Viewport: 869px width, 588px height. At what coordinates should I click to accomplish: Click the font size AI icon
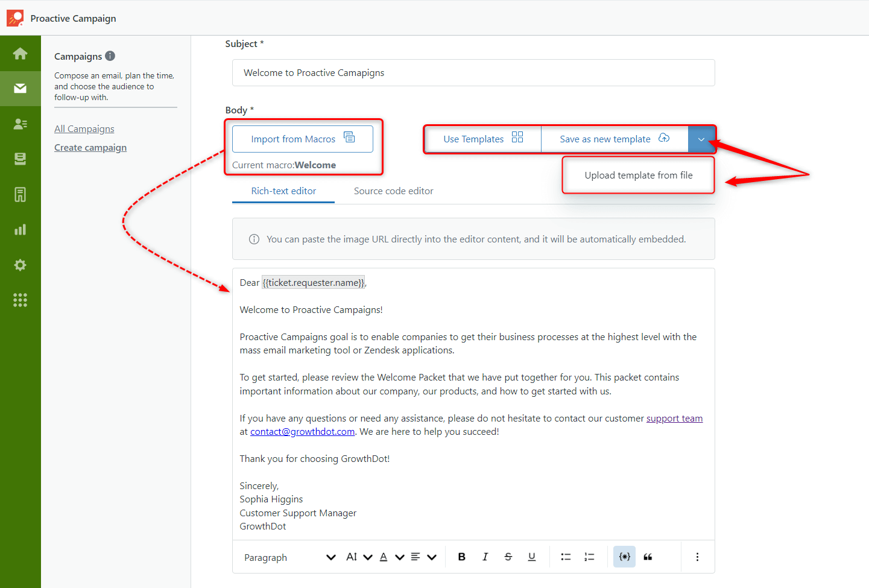pyautogui.click(x=352, y=557)
